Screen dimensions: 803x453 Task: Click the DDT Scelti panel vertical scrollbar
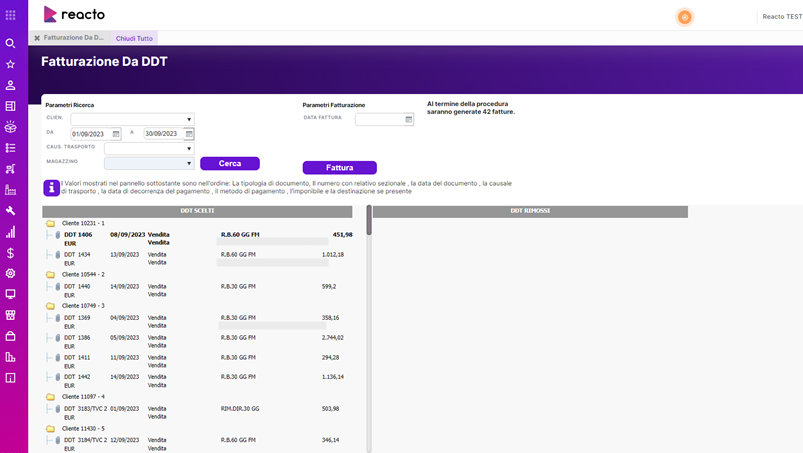(x=368, y=222)
